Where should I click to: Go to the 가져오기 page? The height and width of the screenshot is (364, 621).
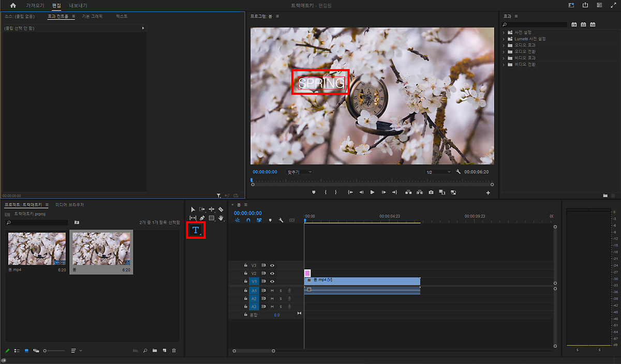click(x=35, y=5)
